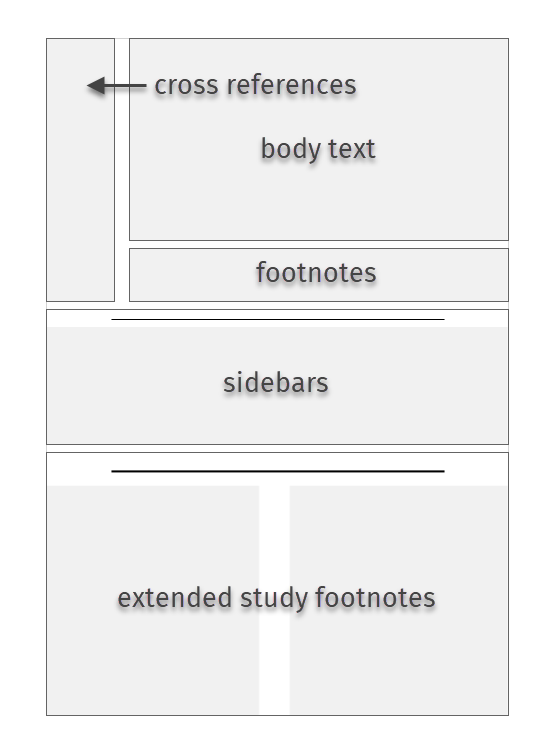Viewport: 540px width, 739px height.
Task: Select left column of extended study footnotes
Action: (153, 600)
